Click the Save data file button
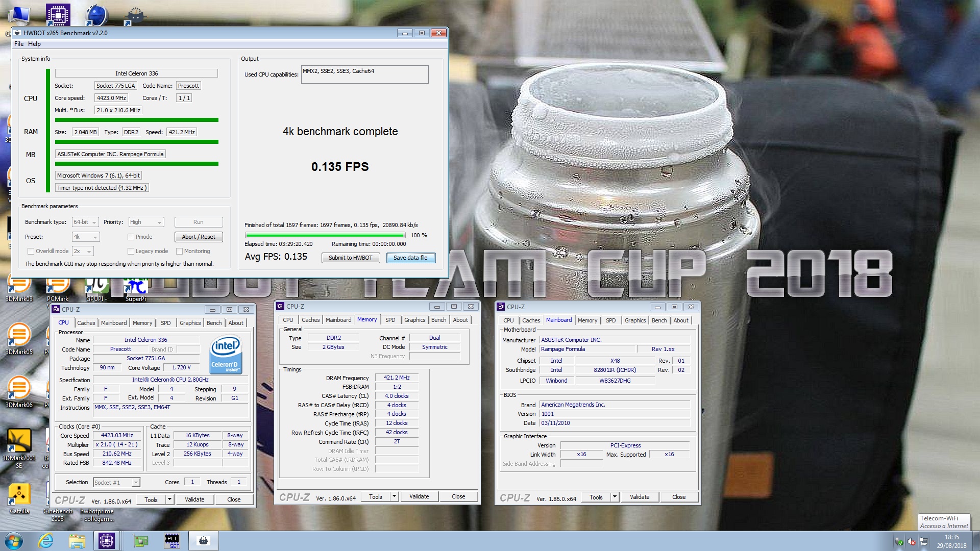Viewport: 980px width, 551px height. (410, 258)
